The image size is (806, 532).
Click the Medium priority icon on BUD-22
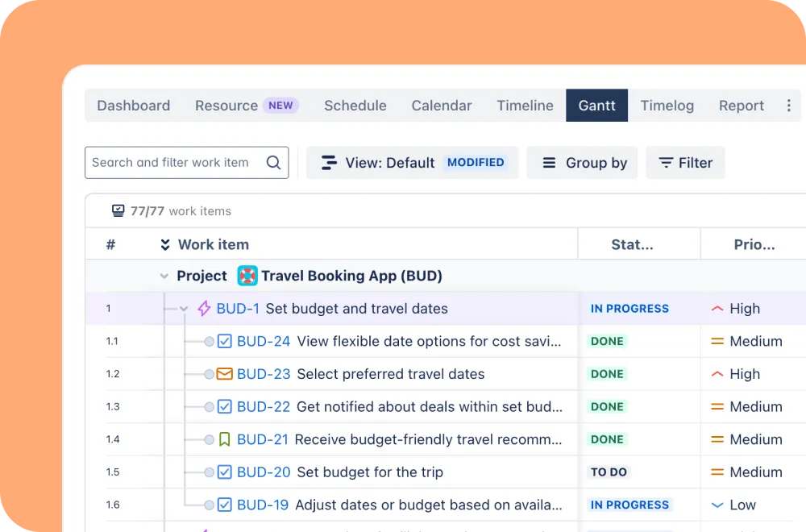(717, 406)
